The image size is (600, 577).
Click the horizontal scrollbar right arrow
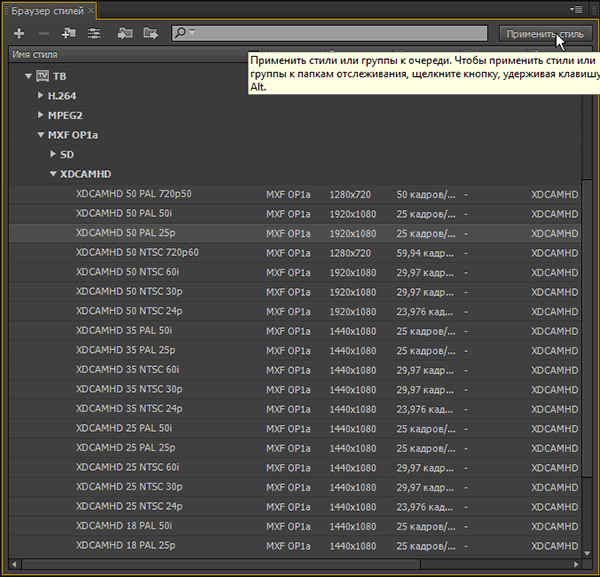point(576,564)
